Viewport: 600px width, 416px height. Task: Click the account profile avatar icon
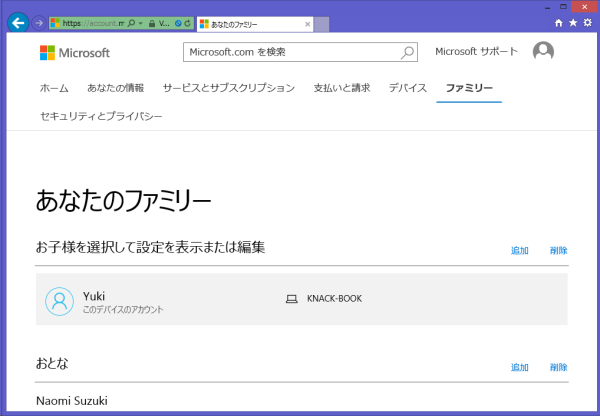[543, 51]
